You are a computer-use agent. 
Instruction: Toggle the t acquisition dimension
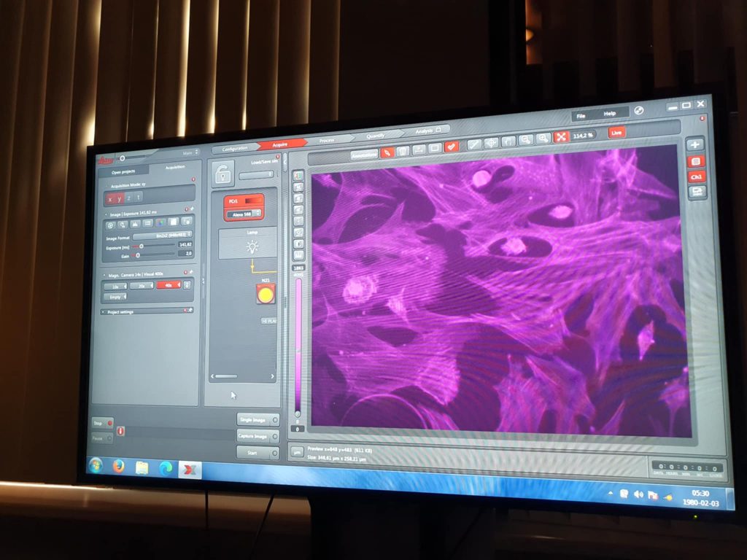(139, 197)
